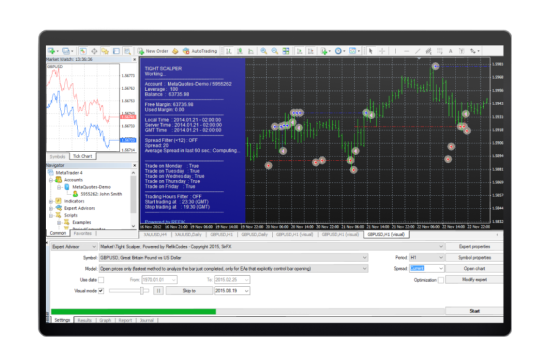Select the horizontal line drawing tool

406,51
